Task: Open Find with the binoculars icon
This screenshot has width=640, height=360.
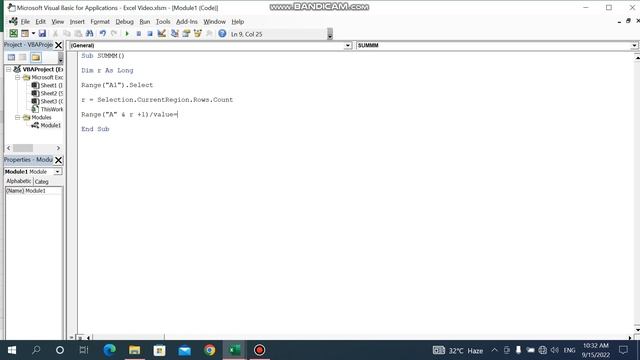Action: pos(89,33)
